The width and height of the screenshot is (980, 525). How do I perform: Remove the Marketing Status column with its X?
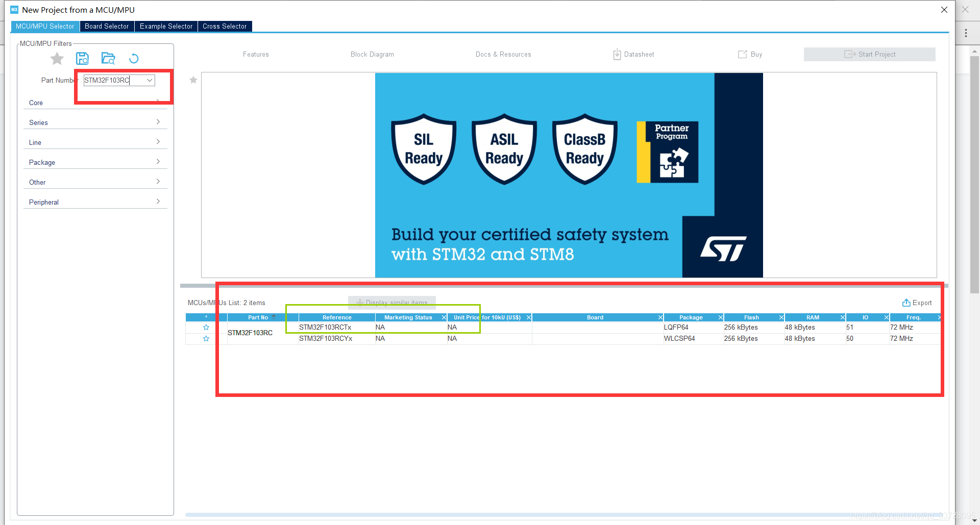[x=444, y=317]
